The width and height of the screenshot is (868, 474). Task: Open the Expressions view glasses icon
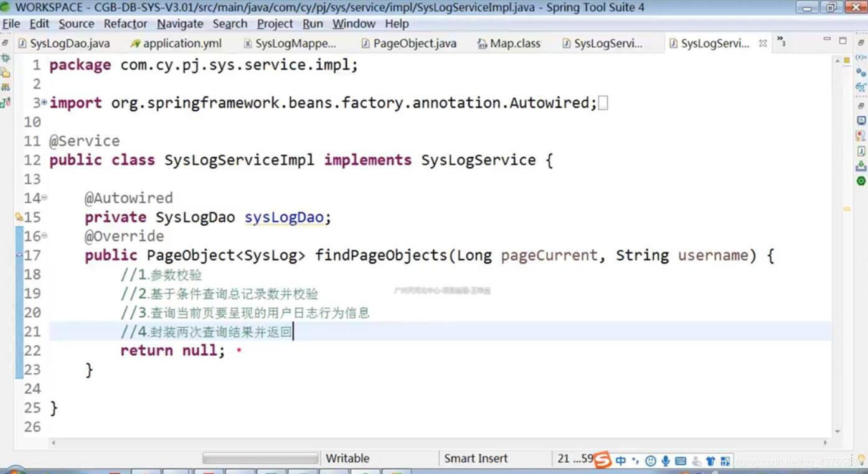point(861,87)
